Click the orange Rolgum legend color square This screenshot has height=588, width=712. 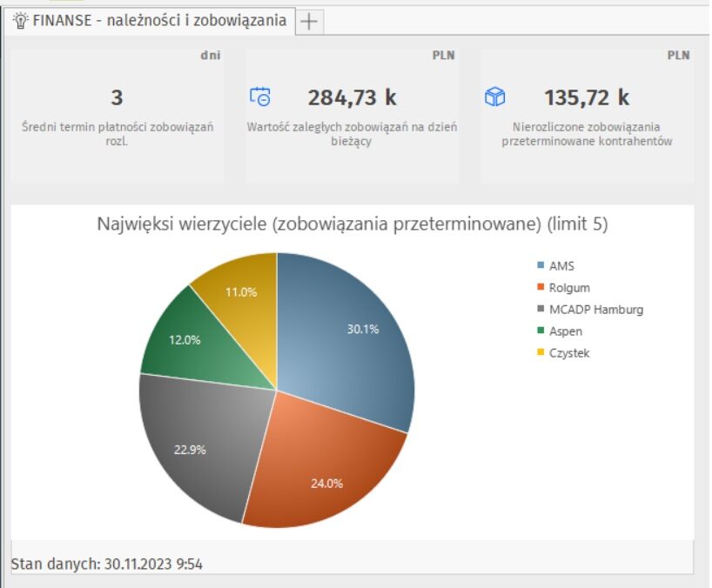point(541,288)
